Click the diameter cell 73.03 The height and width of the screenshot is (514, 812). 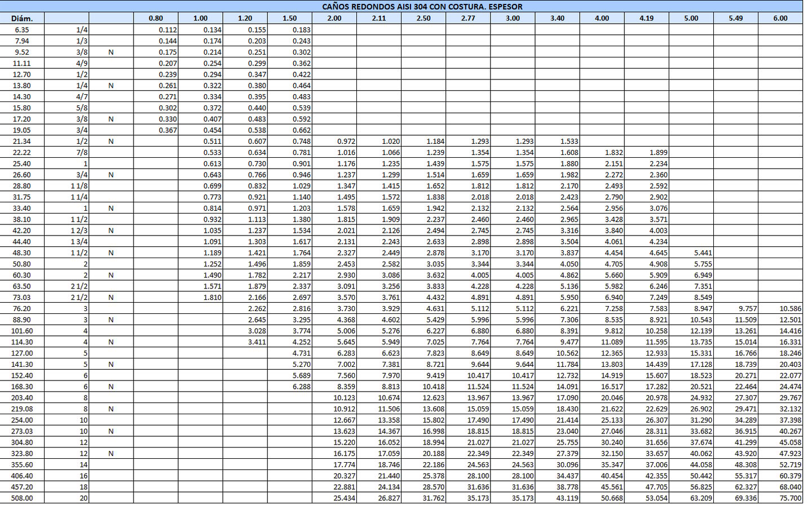22,297
